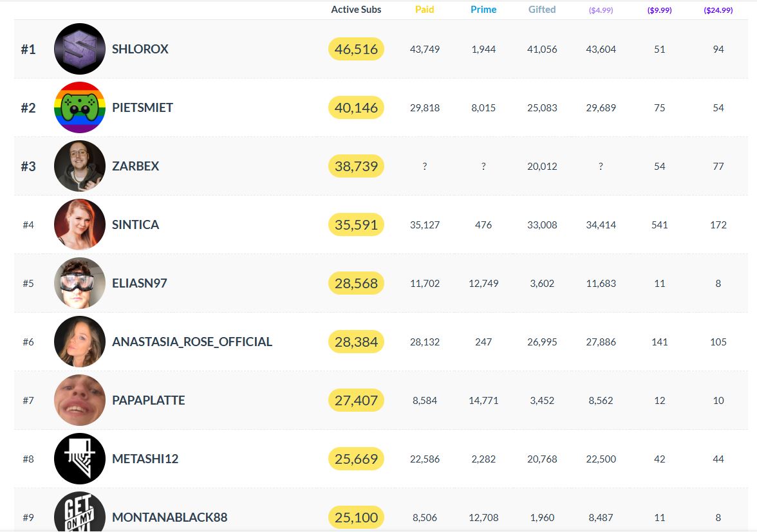Open PIETSMIET's rainbow controller avatar
This screenshot has height=532, width=757.
pos(79,107)
